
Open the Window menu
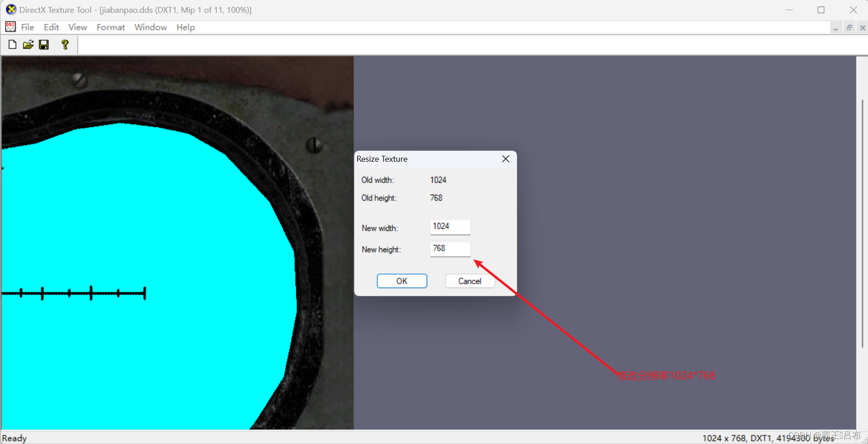click(x=150, y=27)
